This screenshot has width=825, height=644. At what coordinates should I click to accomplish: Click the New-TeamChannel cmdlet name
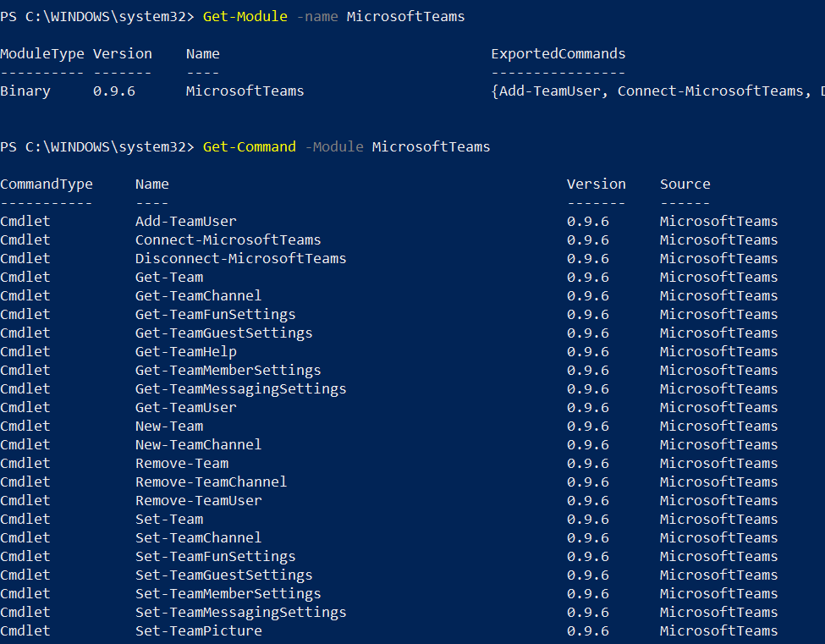point(198,444)
